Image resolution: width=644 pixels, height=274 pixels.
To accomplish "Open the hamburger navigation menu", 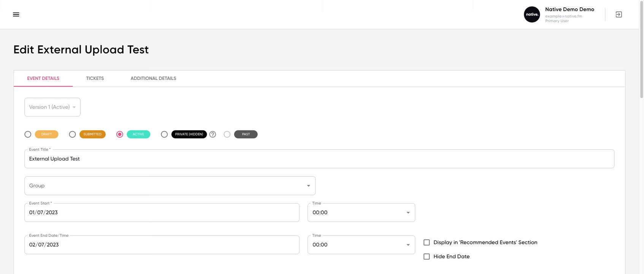I will [x=16, y=14].
